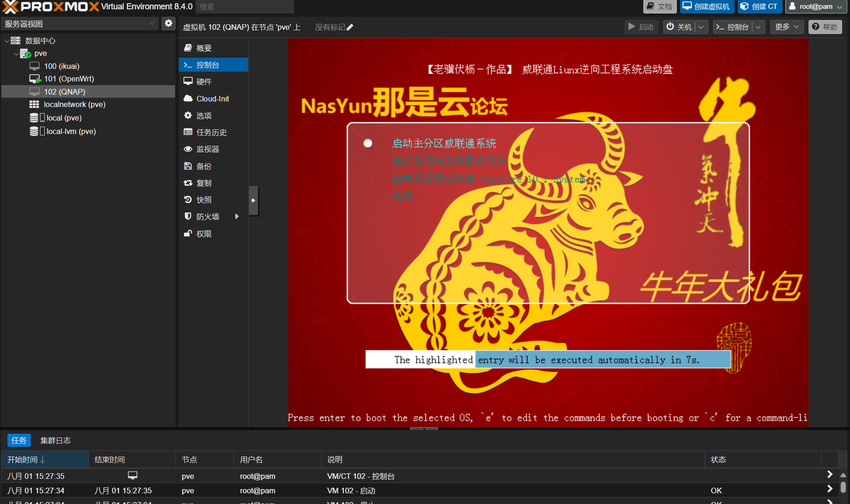
Task: Open the server view settings gear
Action: pos(168,23)
